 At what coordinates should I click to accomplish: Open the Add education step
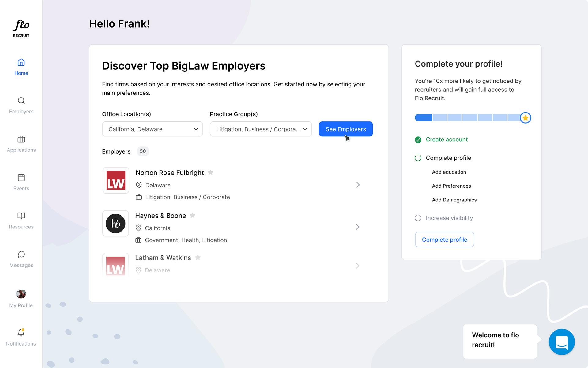[x=449, y=172]
